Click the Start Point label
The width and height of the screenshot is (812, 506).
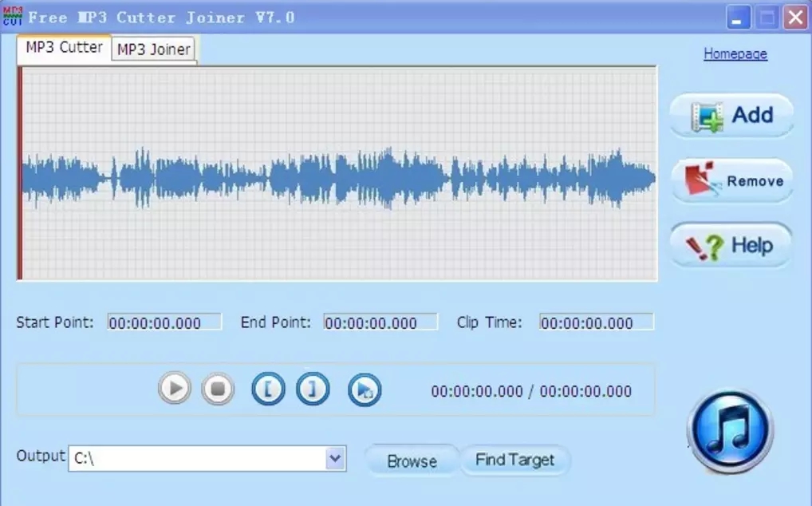pyautogui.click(x=55, y=322)
